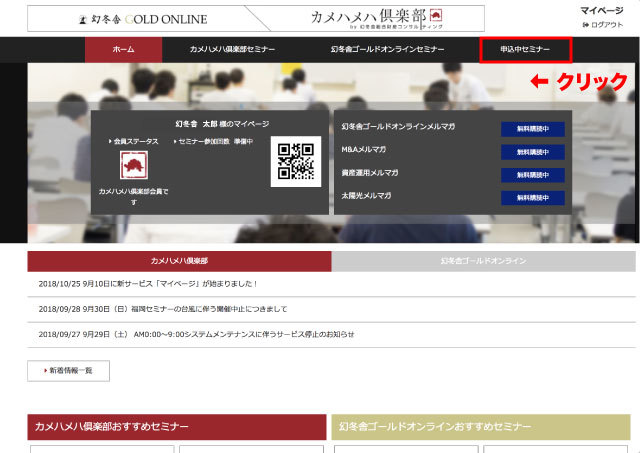Click the 幻冬舎 GOLD ONLINE logo

[145, 19]
